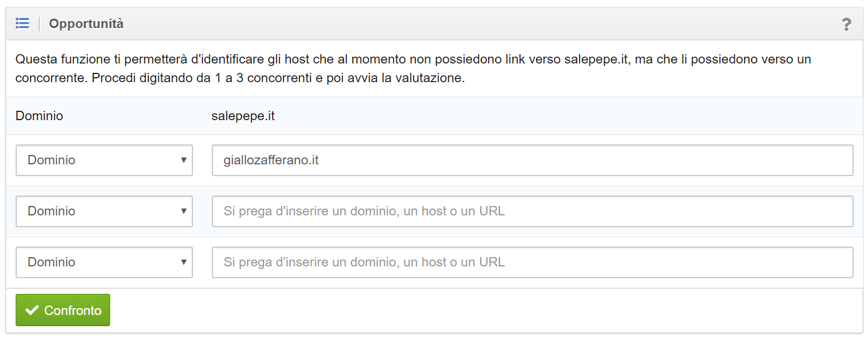This screenshot has width=868, height=338.
Task: Click "salepepe.it" mentioned inside the description text
Action: 596,60
